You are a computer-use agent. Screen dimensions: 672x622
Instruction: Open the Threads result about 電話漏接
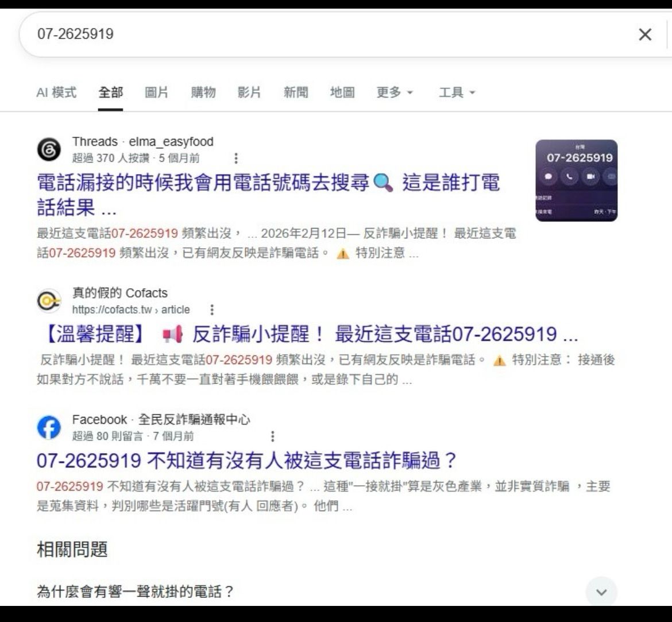268,195
